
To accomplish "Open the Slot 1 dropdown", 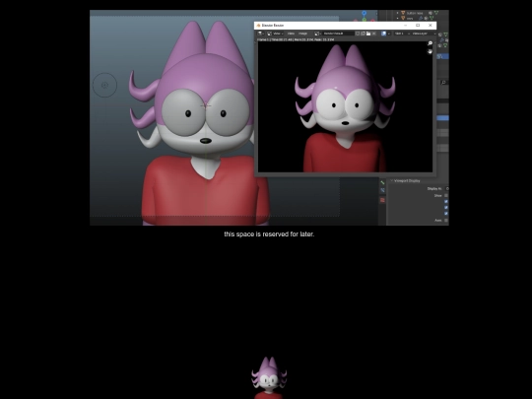I will (x=402, y=33).
